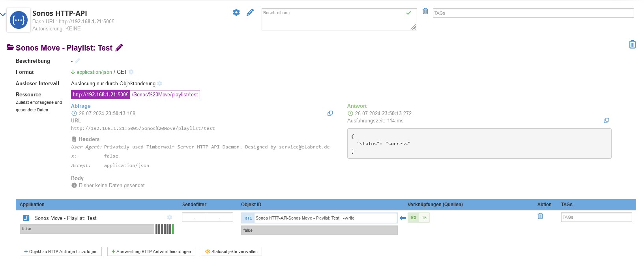Delete the table row via Aktion trash
The width and height of the screenshot is (644, 261).
coord(540,216)
